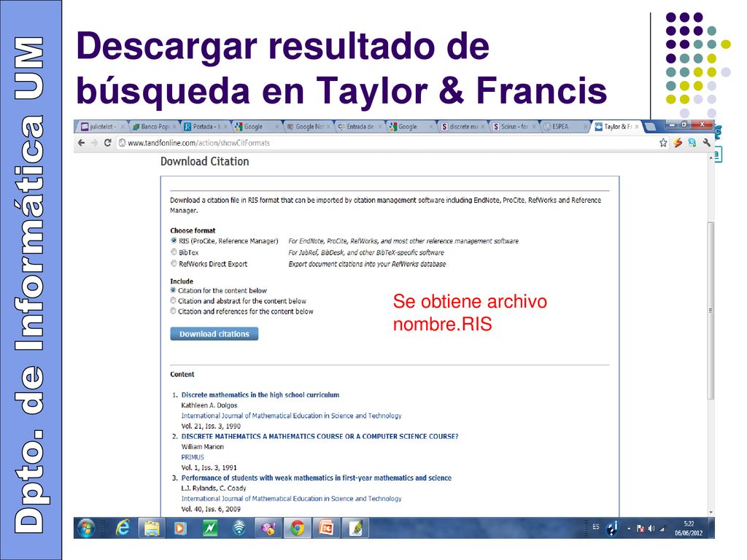Open the journal link under L.J. Rylands
Screen dimensions: 747x560
(291, 499)
